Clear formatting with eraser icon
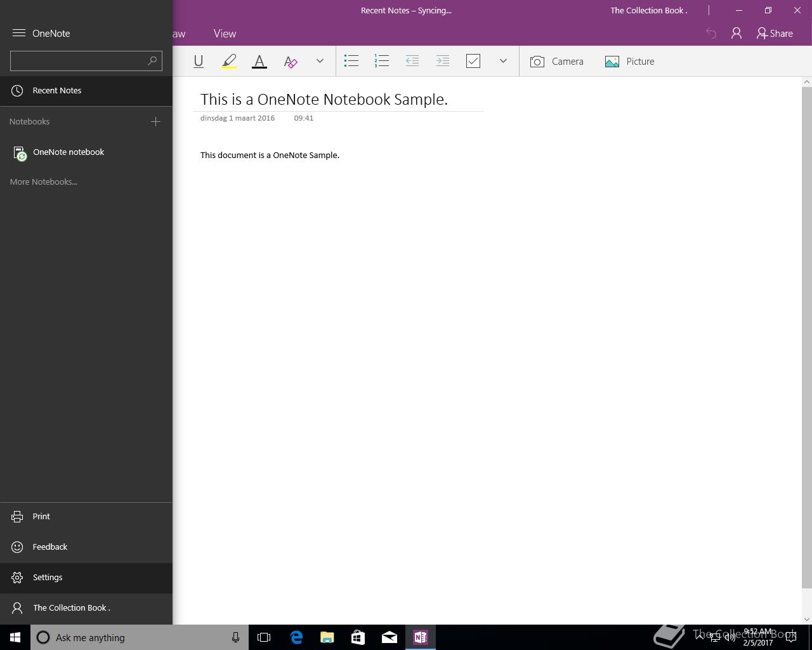This screenshot has width=812, height=650. pos(291,61)
